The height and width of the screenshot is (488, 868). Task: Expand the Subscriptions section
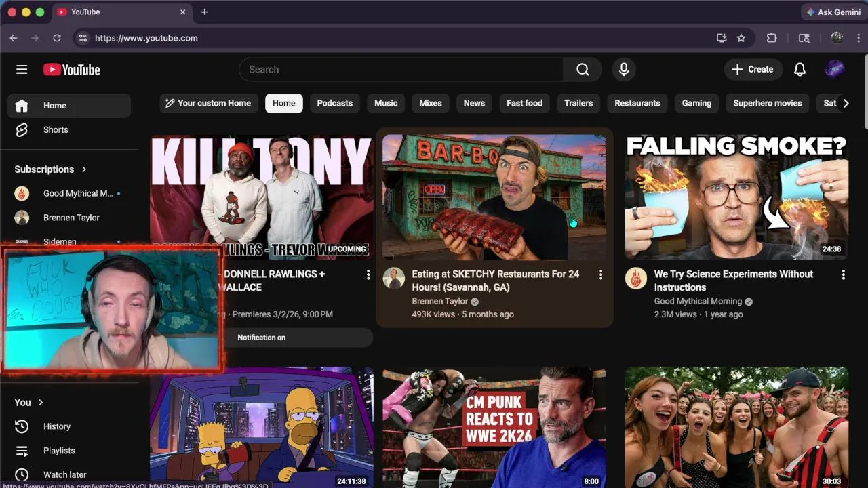51,169
